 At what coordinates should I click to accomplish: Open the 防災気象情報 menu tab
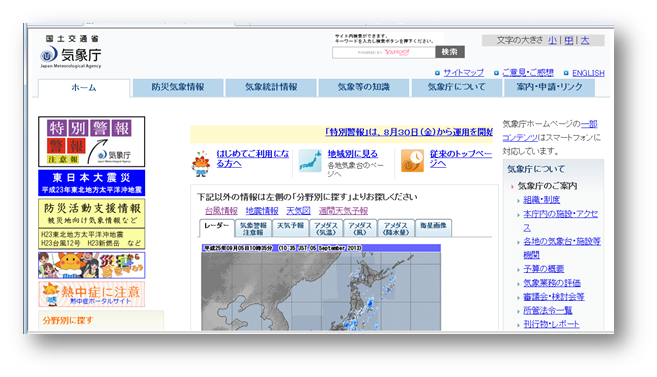[178, 87]
